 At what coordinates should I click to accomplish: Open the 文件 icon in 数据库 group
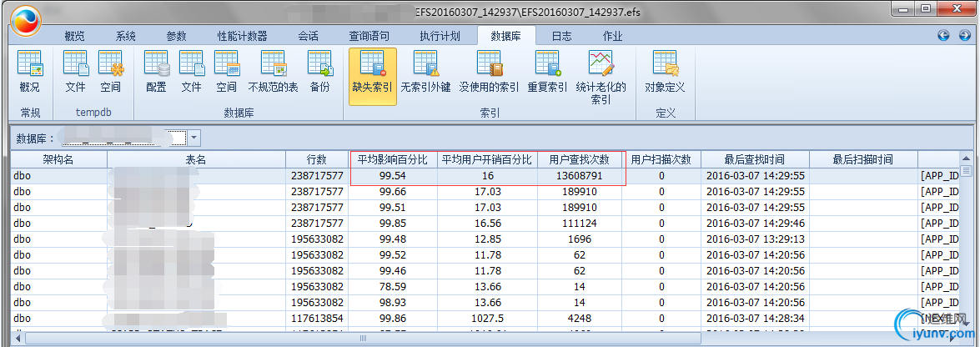click(x=191, y=73)
